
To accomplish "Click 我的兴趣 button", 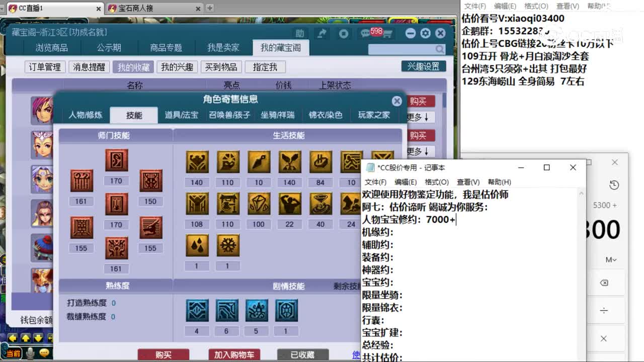I will tap(177, 67).
